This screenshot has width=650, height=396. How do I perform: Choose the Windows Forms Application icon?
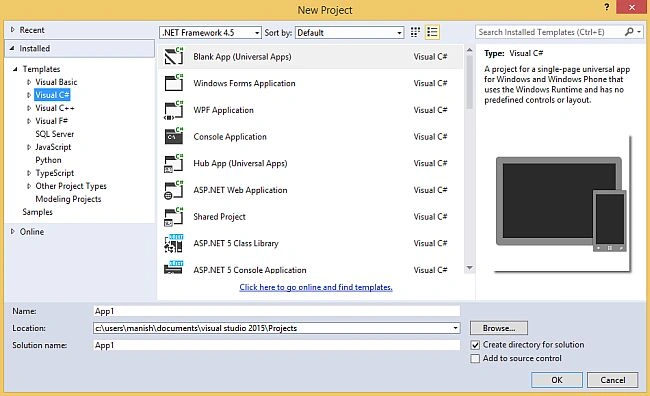174,83
